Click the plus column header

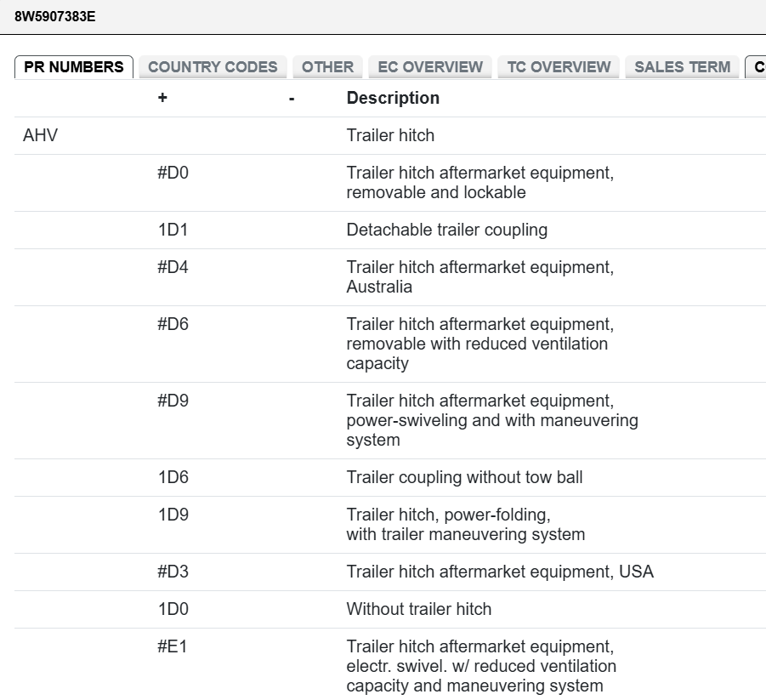162,98
